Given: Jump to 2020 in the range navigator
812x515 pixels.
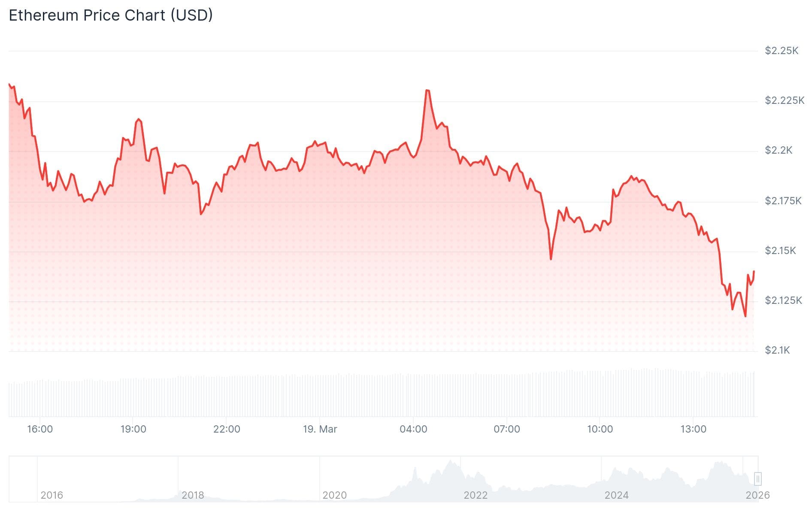Looking at the screenshot, I should (334, 495).
